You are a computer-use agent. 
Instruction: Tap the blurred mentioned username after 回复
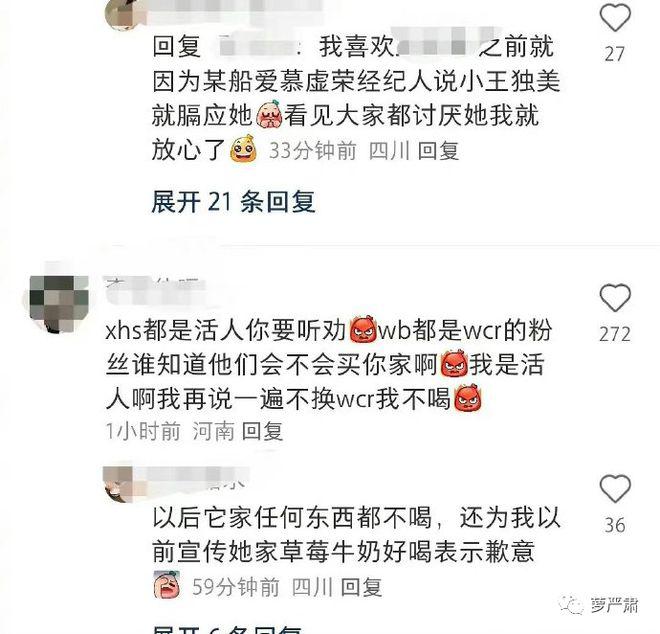click(257, 46)
